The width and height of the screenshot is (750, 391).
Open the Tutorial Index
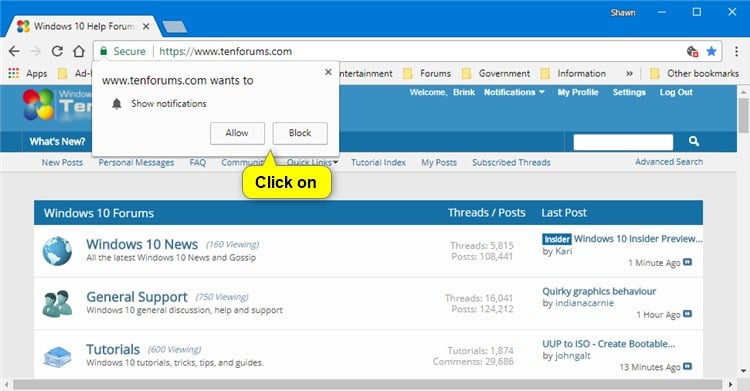(378, 162)
